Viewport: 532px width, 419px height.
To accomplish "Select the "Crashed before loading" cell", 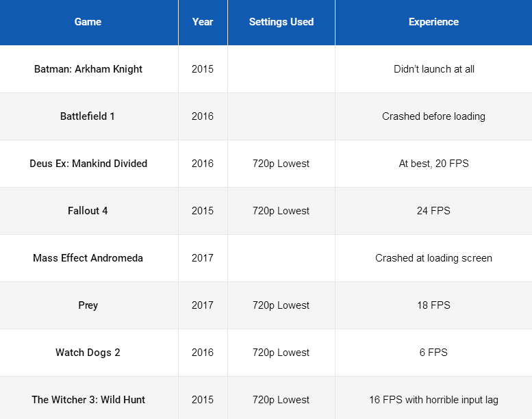I will (433, 116).
